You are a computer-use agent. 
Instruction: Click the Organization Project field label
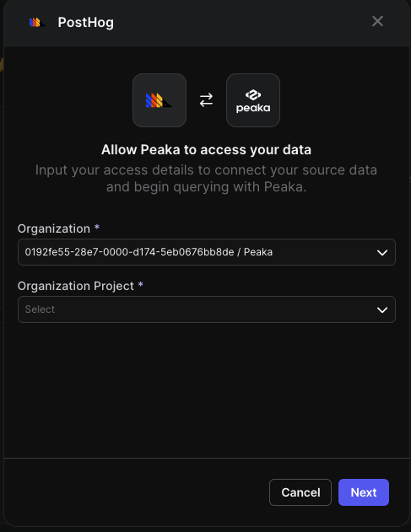76,287
